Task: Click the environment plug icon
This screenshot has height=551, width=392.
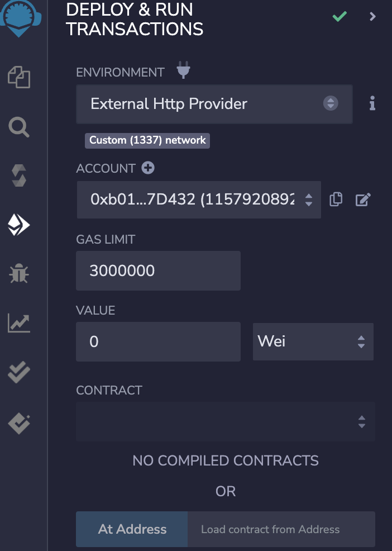Action: [183, 72]
